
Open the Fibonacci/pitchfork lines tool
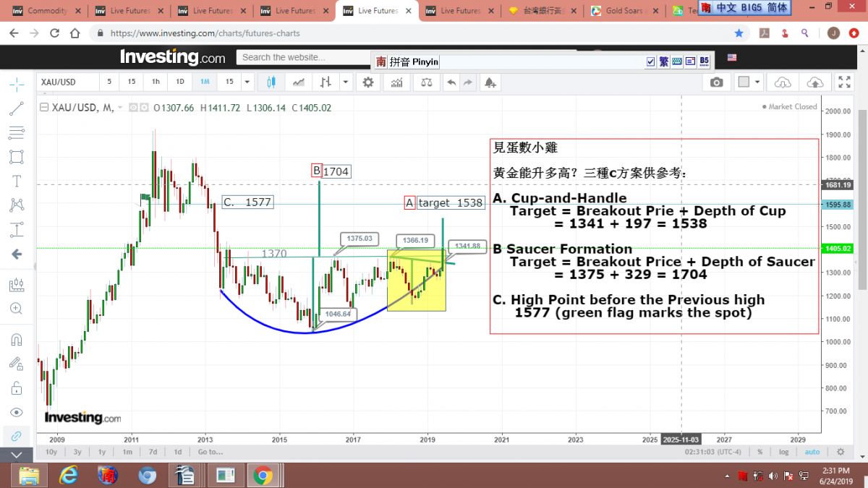tap(16, 133)
